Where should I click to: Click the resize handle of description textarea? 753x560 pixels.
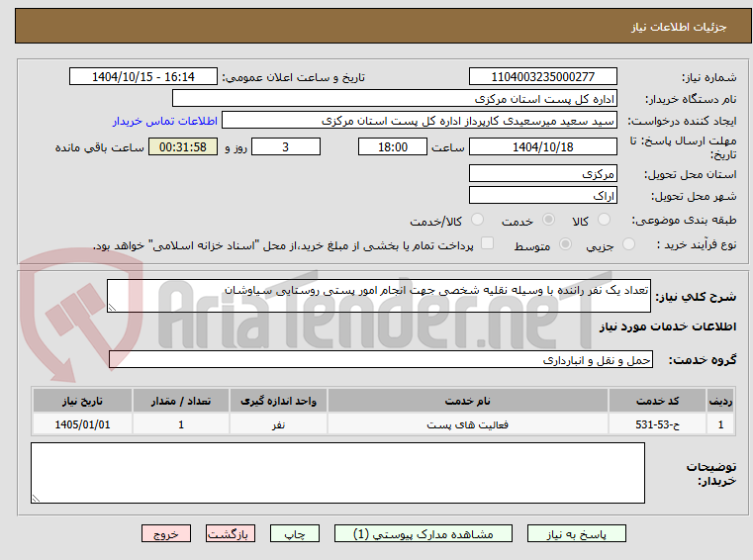coord(112,308)
